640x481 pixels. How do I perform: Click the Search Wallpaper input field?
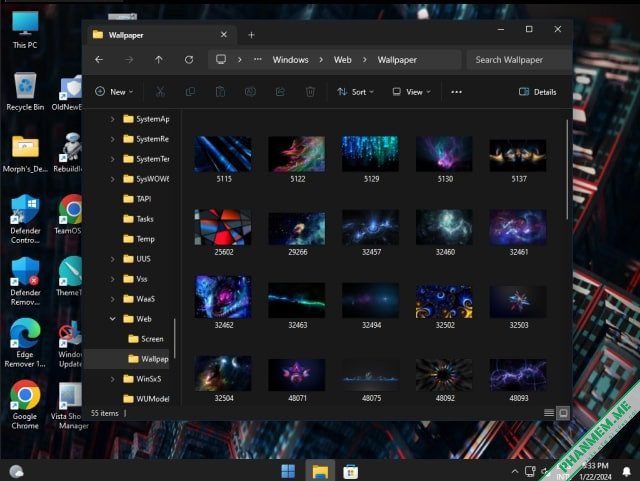(519, 60)
